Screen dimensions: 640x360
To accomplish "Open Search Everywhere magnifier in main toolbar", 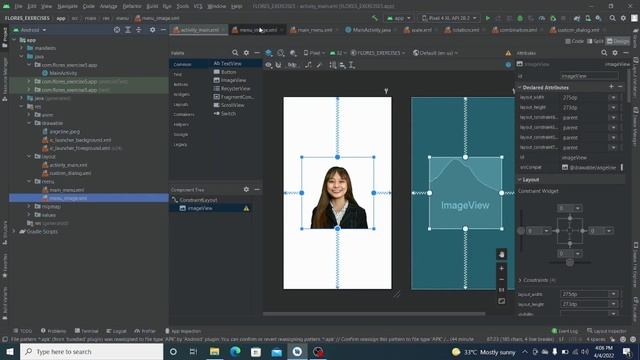I will click(x=612, y=18).
